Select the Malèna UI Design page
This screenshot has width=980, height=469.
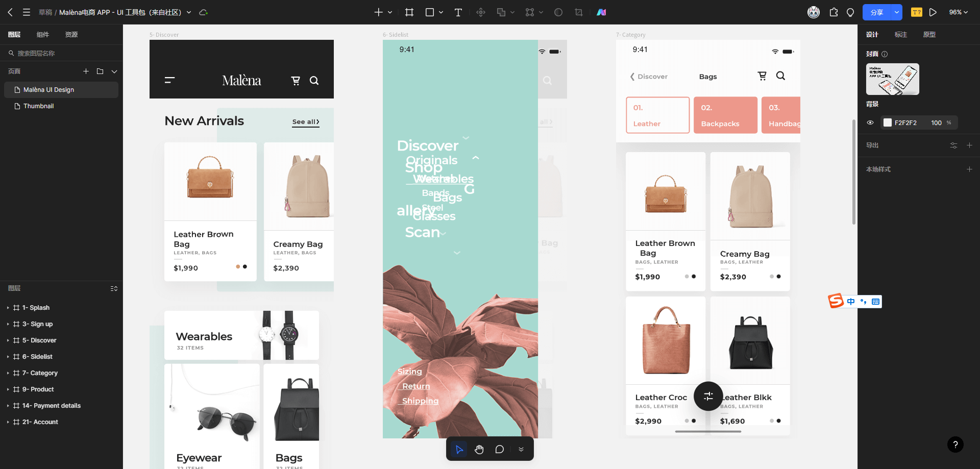tap(61, 90)
